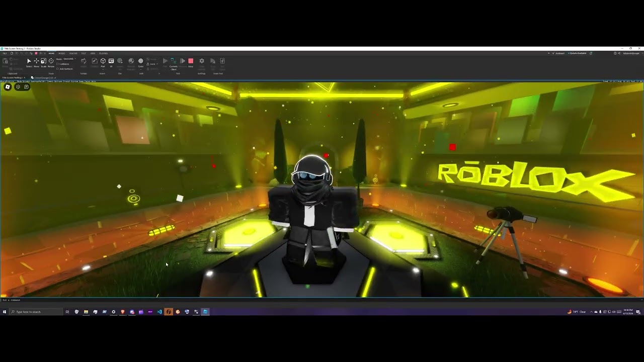Open the viewport chat icon

pos(27,87)
